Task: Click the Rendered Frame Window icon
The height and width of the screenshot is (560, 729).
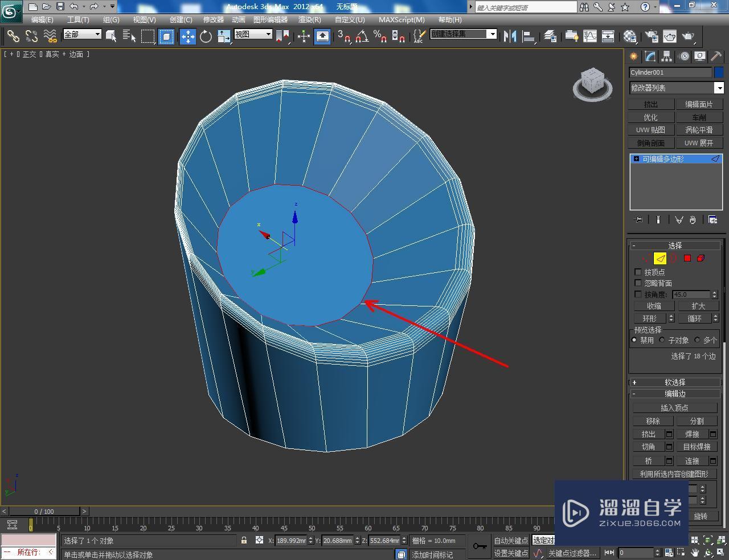Action: tap(670, 36)
